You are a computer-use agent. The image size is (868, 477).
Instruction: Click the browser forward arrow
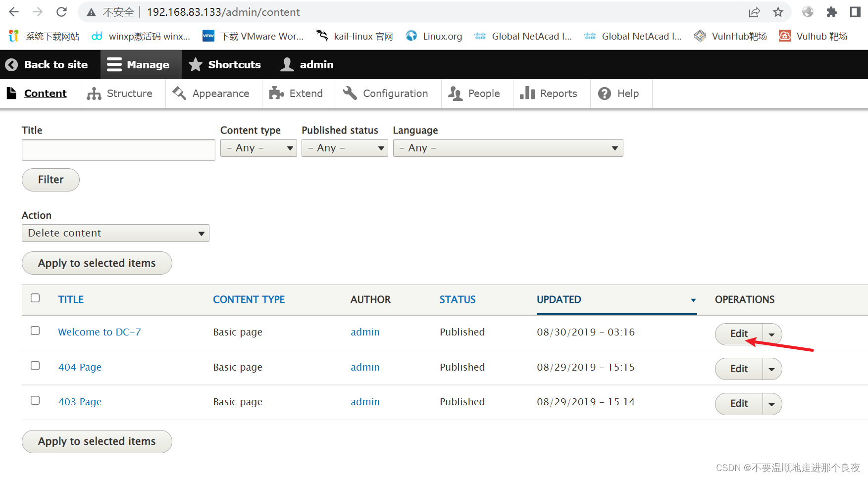[38, 12]
